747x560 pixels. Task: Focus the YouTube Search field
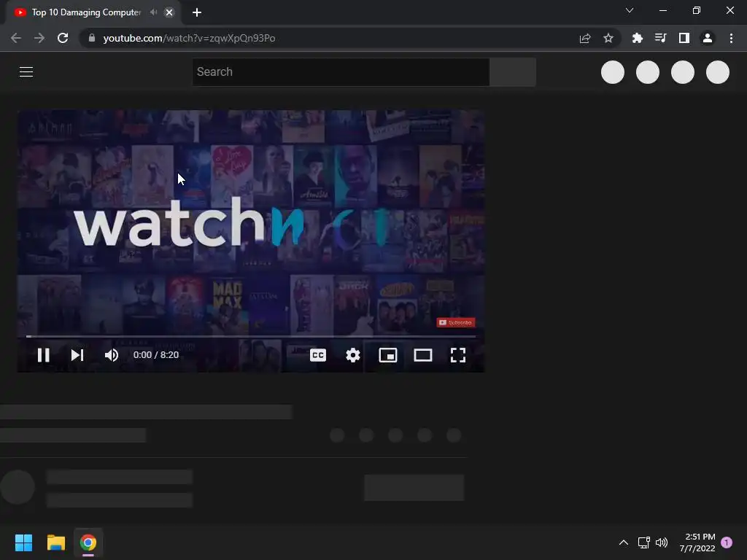coord(341,72)
